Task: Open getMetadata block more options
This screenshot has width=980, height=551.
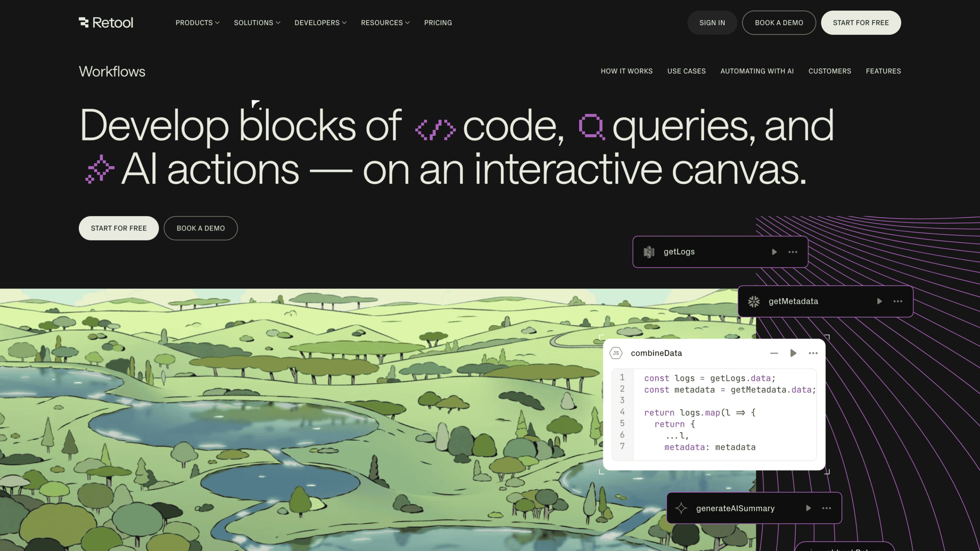Action: click(898, 301)
